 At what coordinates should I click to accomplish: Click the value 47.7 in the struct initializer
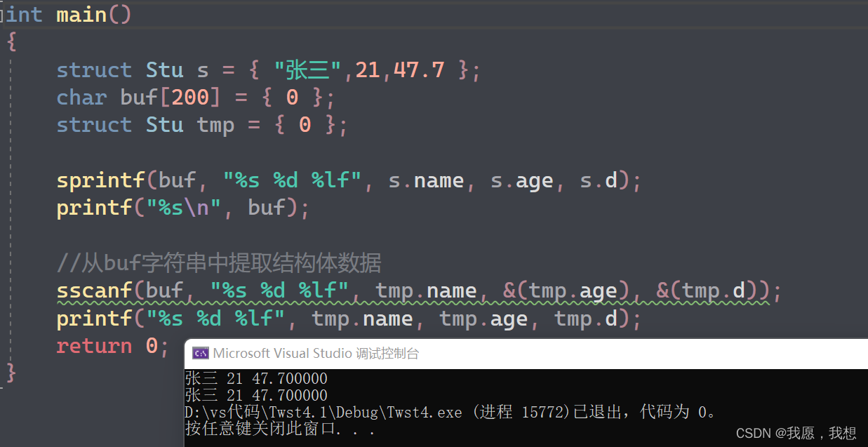[419, 69]
